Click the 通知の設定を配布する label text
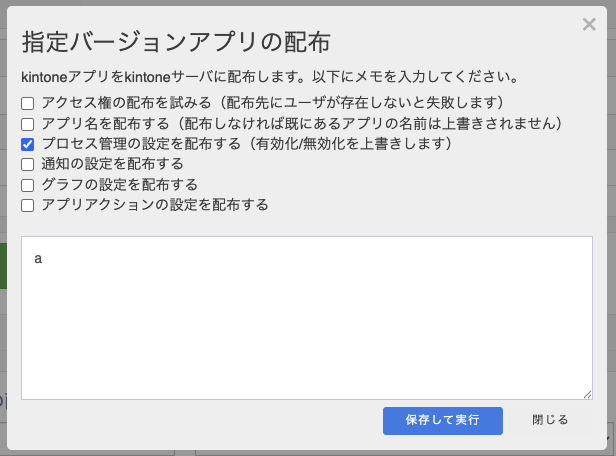Image resolution: width=616 pixels, height=456 pixels. pyautogui.click(x=113, y=164)
